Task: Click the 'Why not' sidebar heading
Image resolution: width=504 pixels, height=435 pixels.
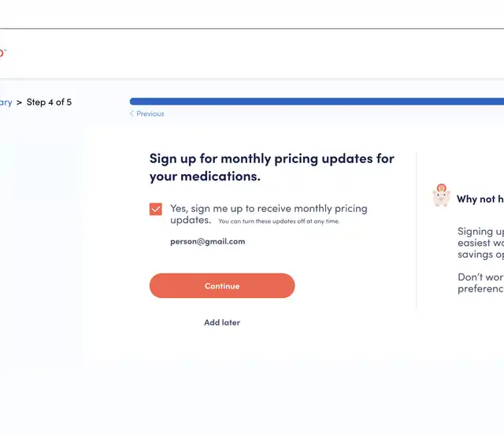Action: click(480, 199)
